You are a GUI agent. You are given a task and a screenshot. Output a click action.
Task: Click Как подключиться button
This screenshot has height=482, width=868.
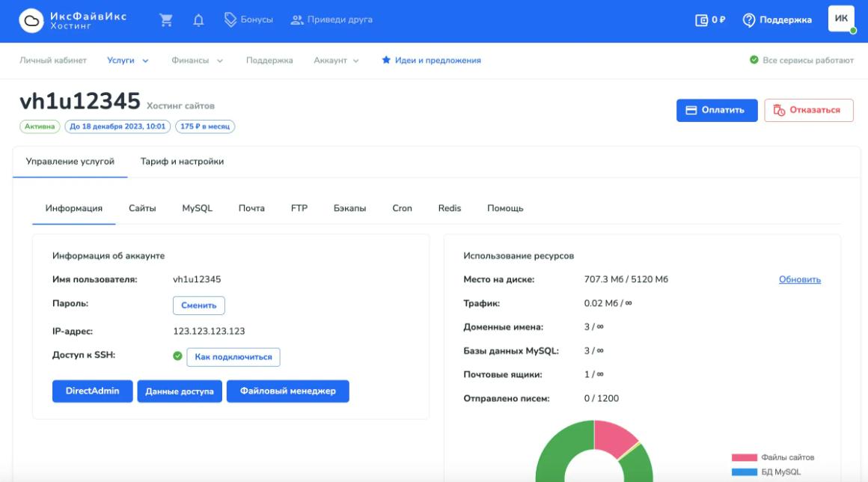[233, 357]
